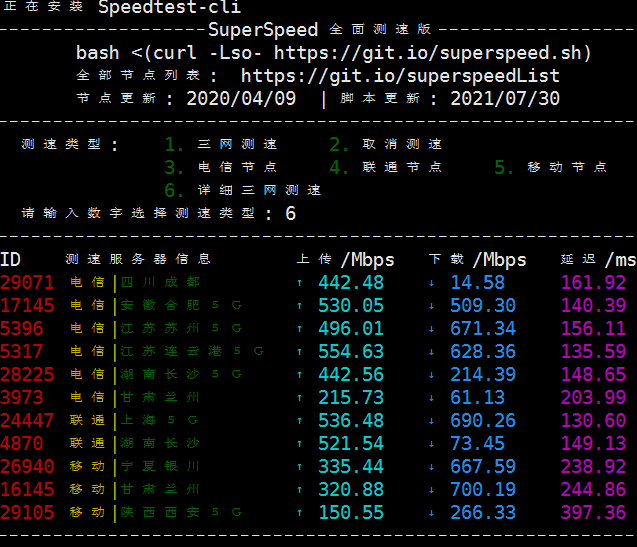Click upload speed 442.48
Screen dimensions: 637x547
(351, 282)
